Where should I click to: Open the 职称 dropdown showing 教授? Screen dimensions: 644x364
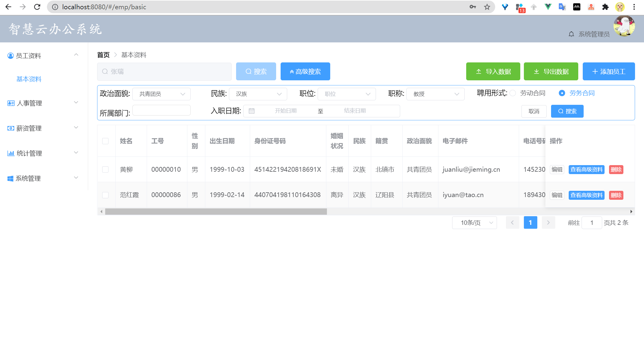point(435,94)
